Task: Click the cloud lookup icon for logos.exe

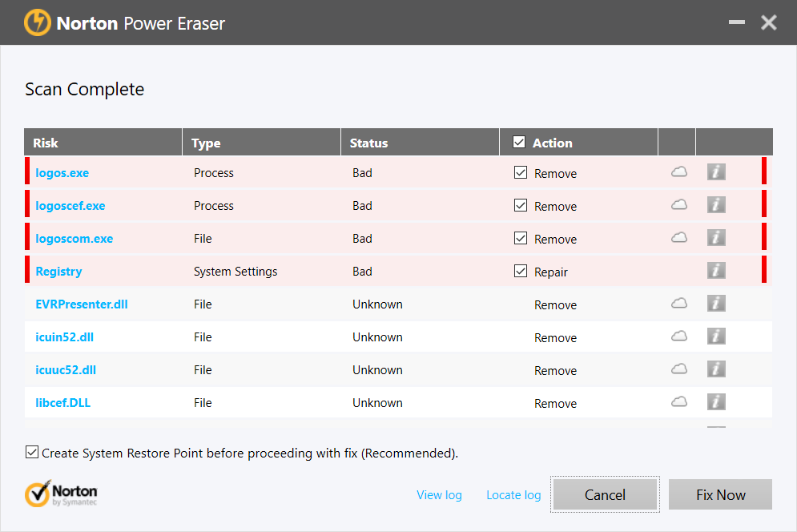Action: click(x=678, y=171)
